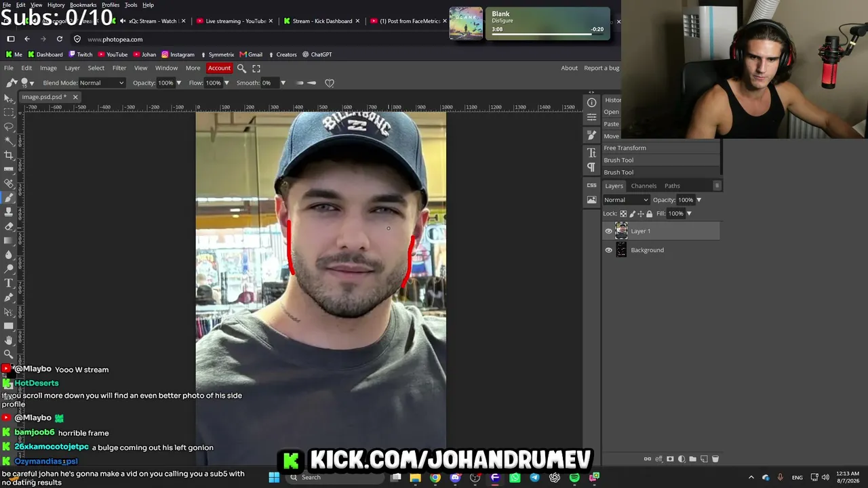Create a new layer folder
The image size is (868, 488).
(x=692, y=459)
